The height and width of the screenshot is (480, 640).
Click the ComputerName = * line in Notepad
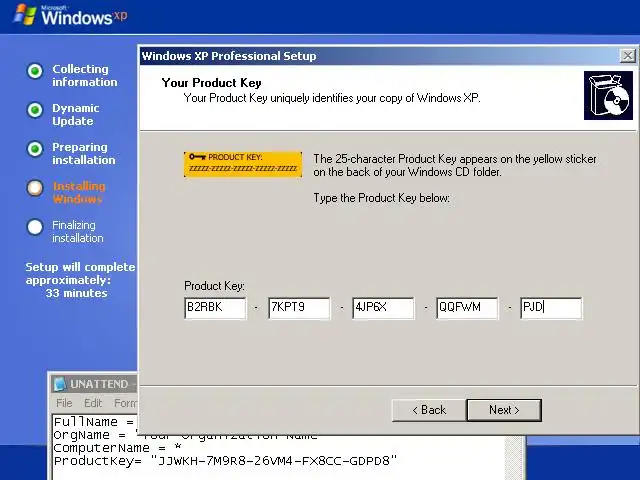point(118,448)
